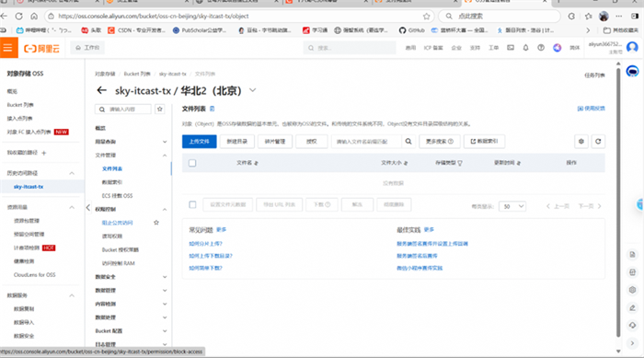Viewport: 644px width, 358px height.
Task: Filter by storage class funnel icon
Action: tap(460, 163)
